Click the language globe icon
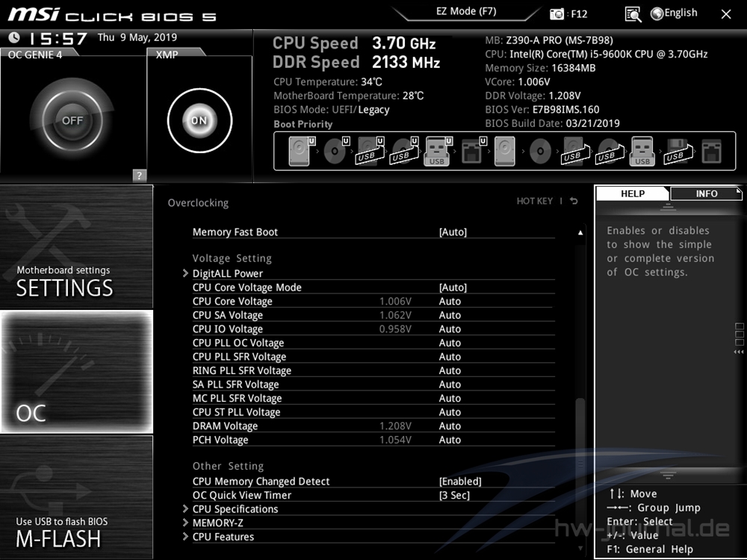The image size is (747, 560). (657, 13)
